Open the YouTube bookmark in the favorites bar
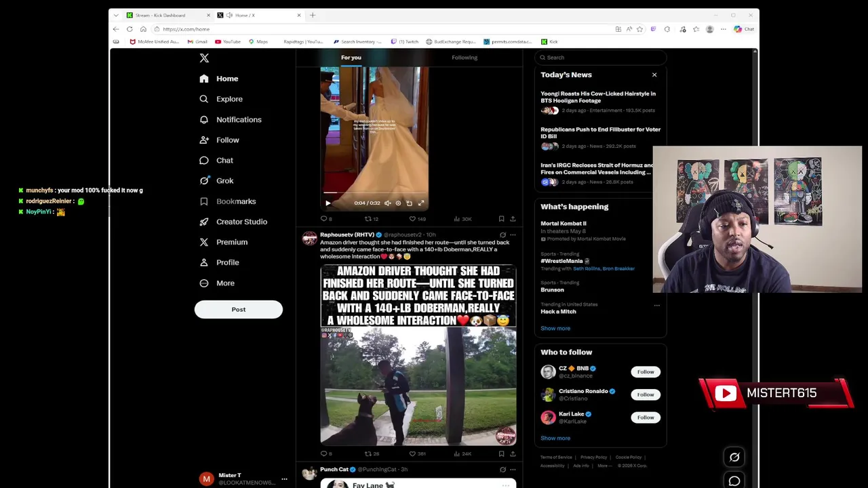868x488 pixels. point(228,41)
